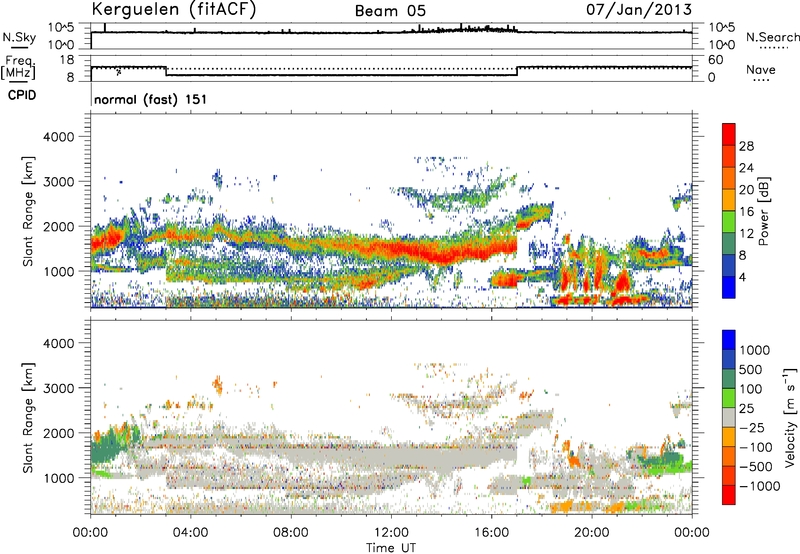Viewport: 800px width, 554px height.
Task: Click the "2000" range tick in the velocity panel
Action: pos(58,433)
